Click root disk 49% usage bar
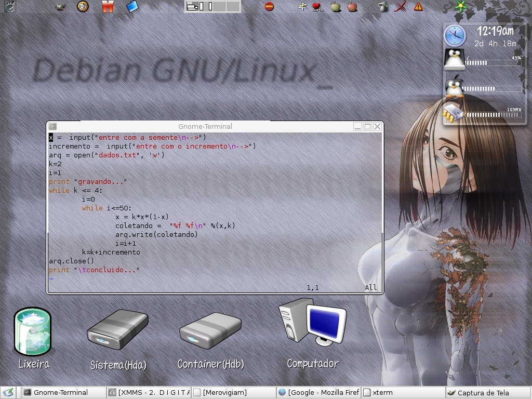The width and height of the screenshot is (532, 399). [x=494, y=63]
